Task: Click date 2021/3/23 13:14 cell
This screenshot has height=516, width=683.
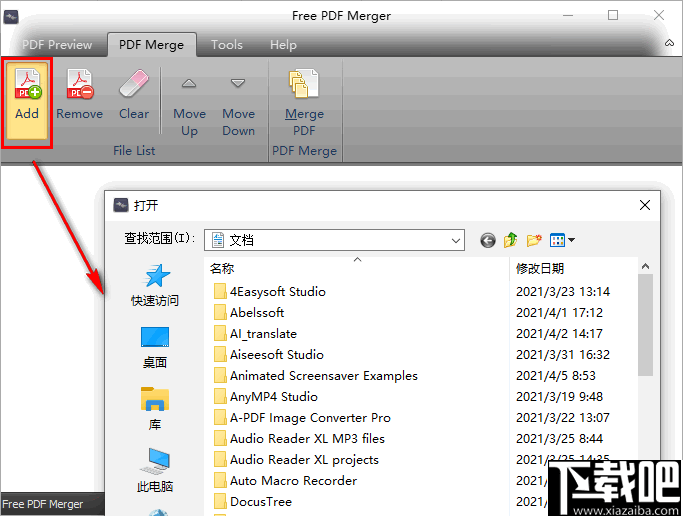Action: 563,291
